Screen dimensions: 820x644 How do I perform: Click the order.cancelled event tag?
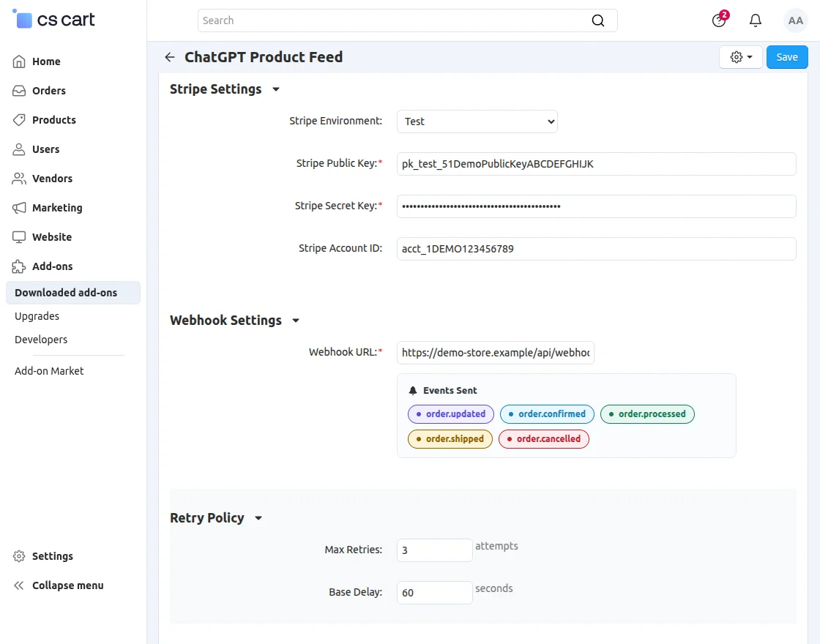click(544, 439)
